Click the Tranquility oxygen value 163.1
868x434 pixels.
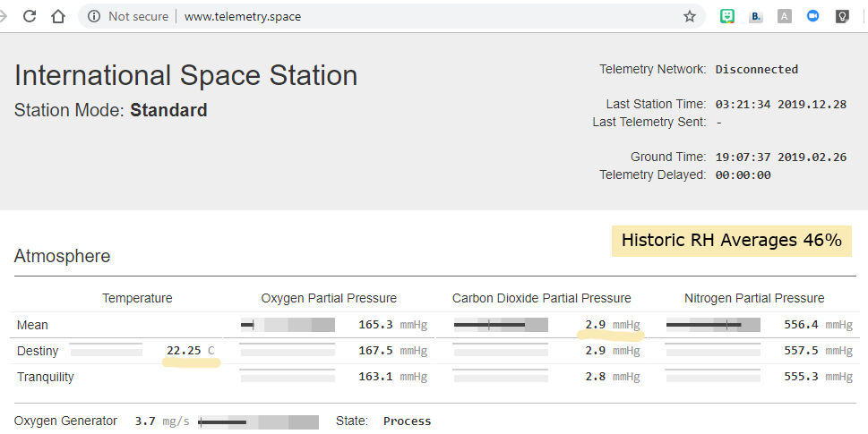click(375, 377)
